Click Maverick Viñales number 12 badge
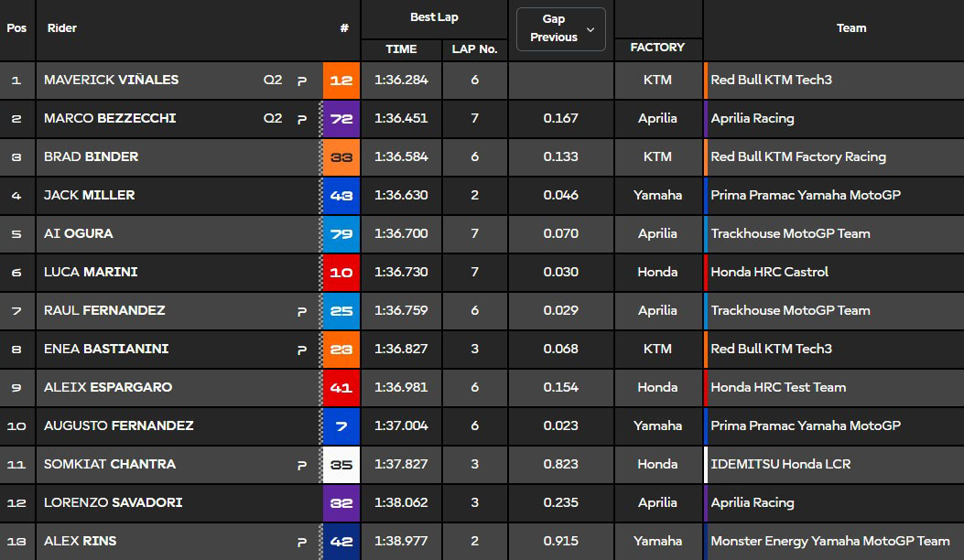 point(341,81)
